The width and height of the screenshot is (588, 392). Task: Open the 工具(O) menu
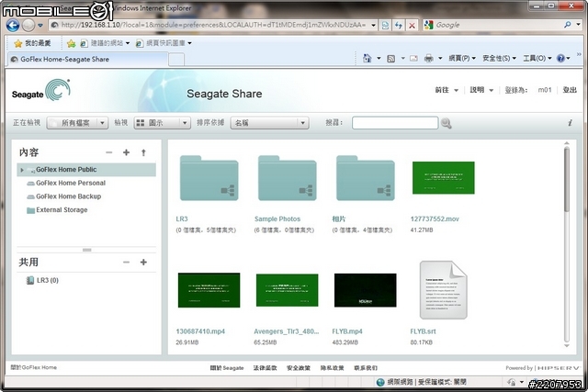click(537, 58)
